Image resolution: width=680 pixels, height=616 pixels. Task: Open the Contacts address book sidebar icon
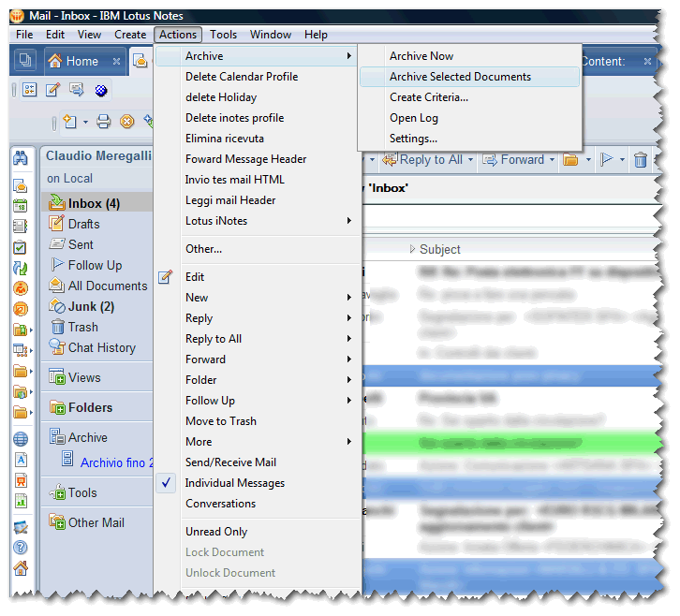pyautogui.click(x=20, y=227)
